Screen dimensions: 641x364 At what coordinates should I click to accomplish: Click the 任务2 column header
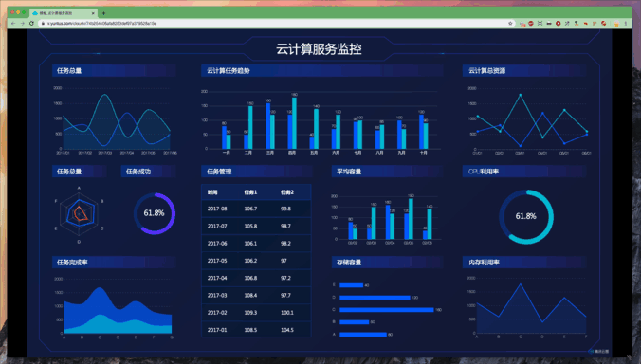(287, 192)
